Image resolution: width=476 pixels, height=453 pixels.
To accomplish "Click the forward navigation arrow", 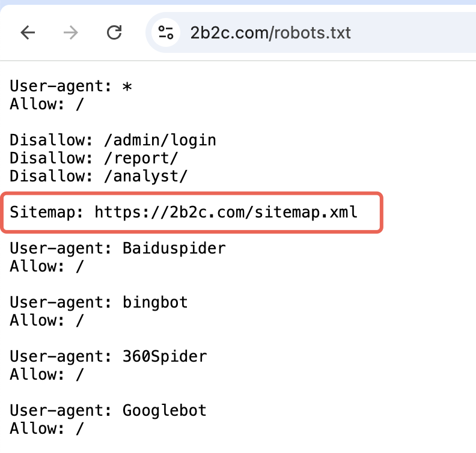I will [71, 32].
